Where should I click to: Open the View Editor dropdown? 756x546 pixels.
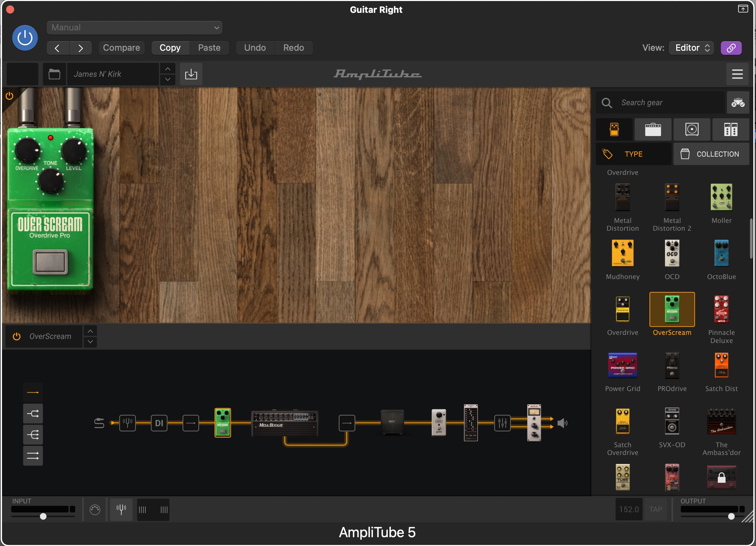691,48
